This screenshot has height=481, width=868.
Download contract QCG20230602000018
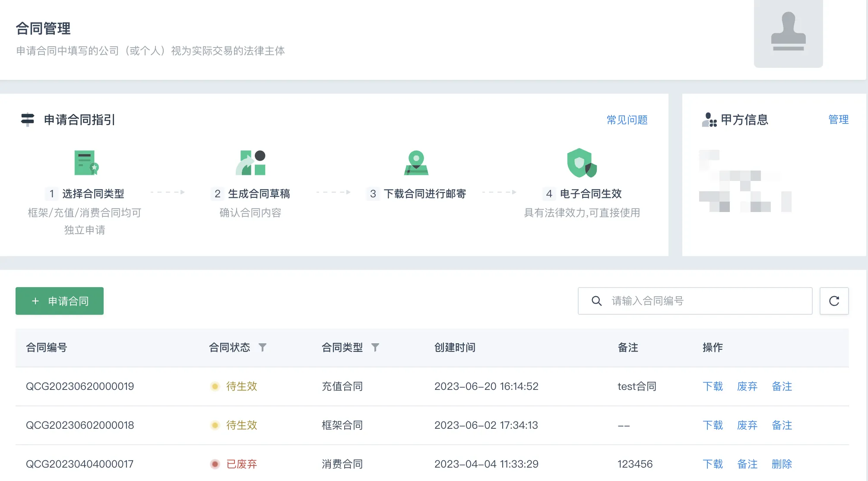[713, 425]
